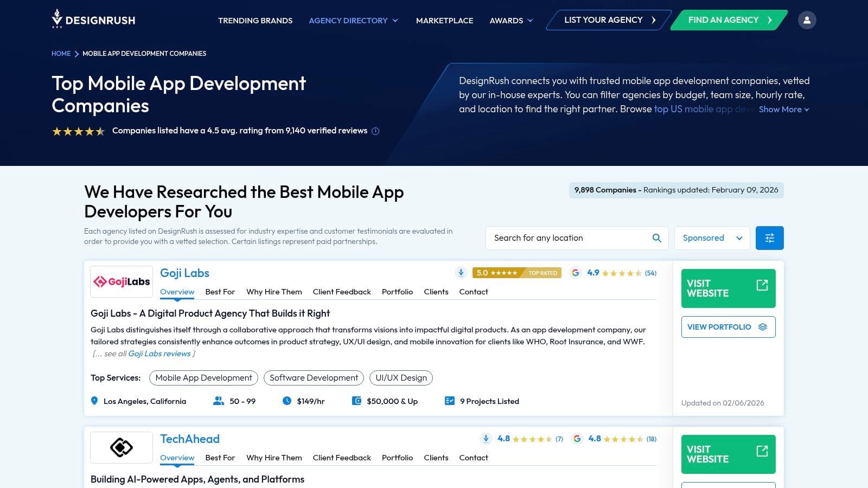Expand description with Show More
Screen dimensions: 868x488
(784, 110)
